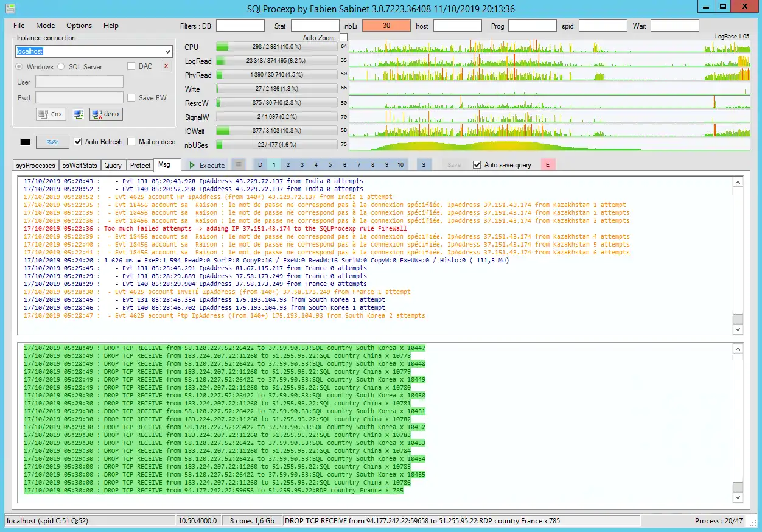Click the User input field

(79, 82)
